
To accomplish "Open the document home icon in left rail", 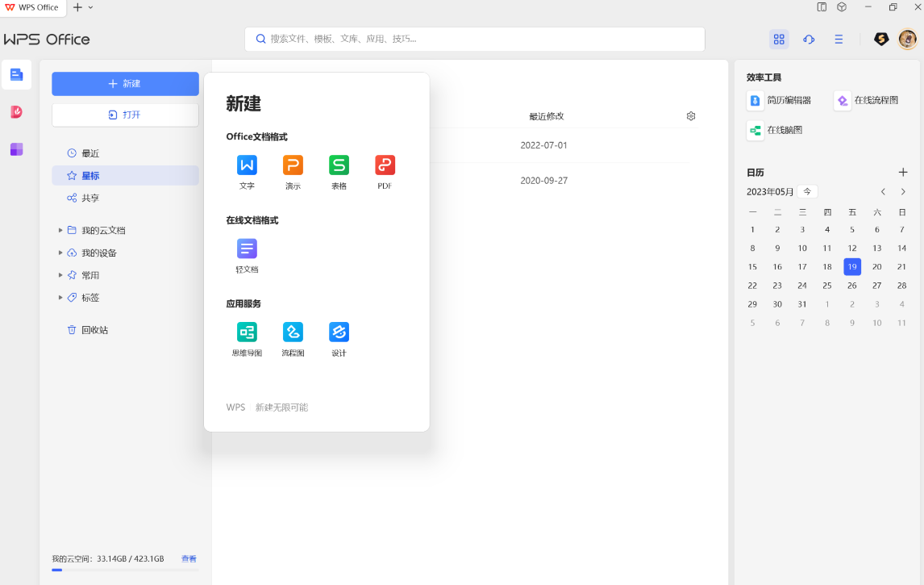I will pyautogui.click(x=16, y=75).
